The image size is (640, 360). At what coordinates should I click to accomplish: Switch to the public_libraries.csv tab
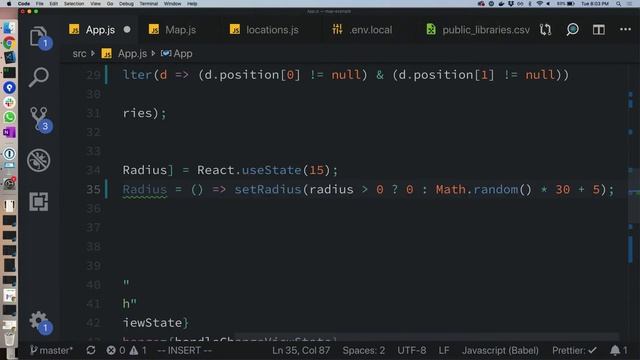click(478, 30)
